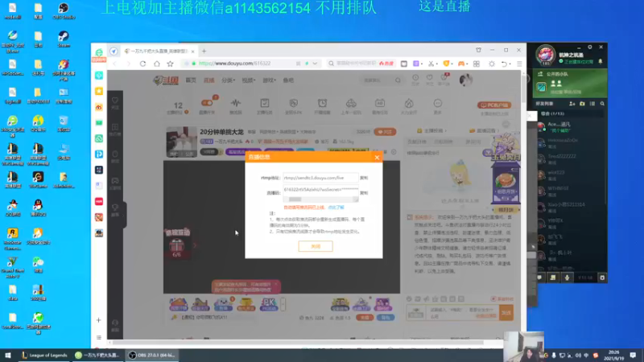Open the browser game controller icon
Image resolution: width=644 pixels, height=362 pixels.
[461, 64]
